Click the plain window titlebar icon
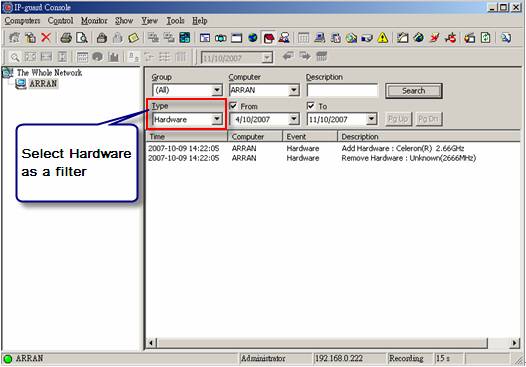Image resolution: width=526 pixels, height=367 pixels. (236, 38)
